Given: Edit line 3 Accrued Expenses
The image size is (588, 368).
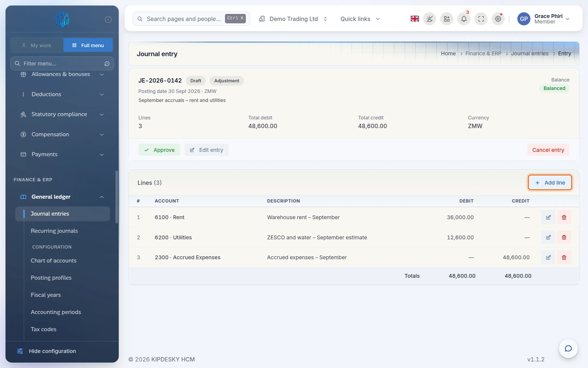Looking at the screenshot, I should coord(548,257).
